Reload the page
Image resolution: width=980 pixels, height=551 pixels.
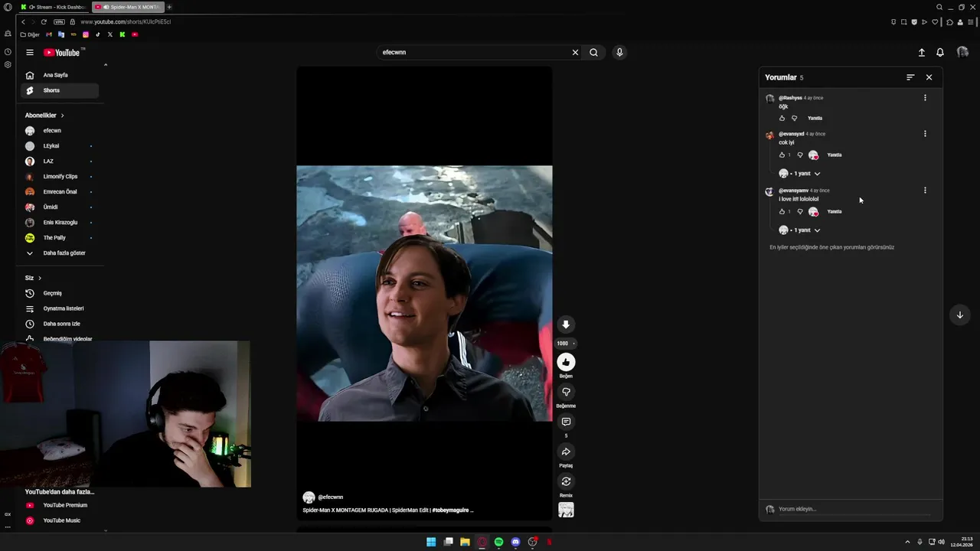pos(44,21)
